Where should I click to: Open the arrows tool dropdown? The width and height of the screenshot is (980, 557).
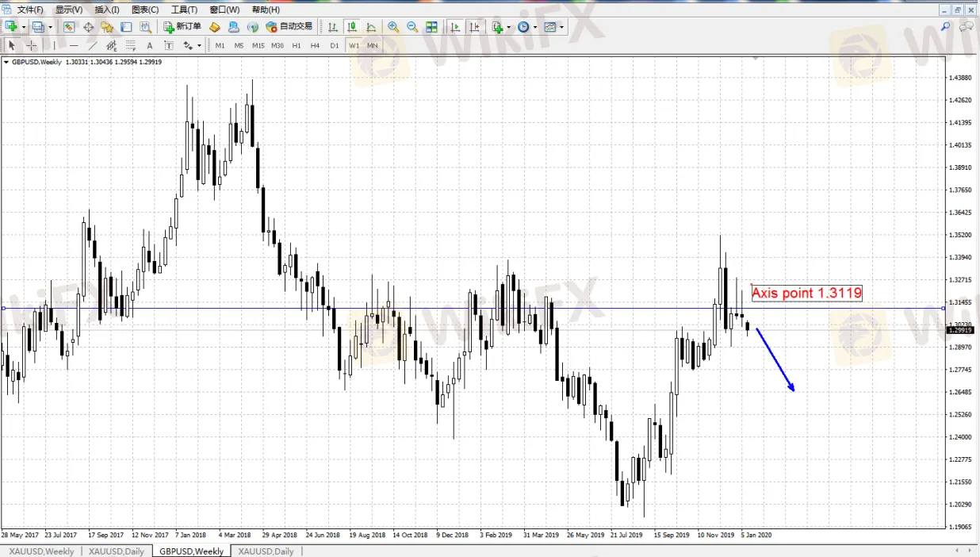[x=199, y=46]
